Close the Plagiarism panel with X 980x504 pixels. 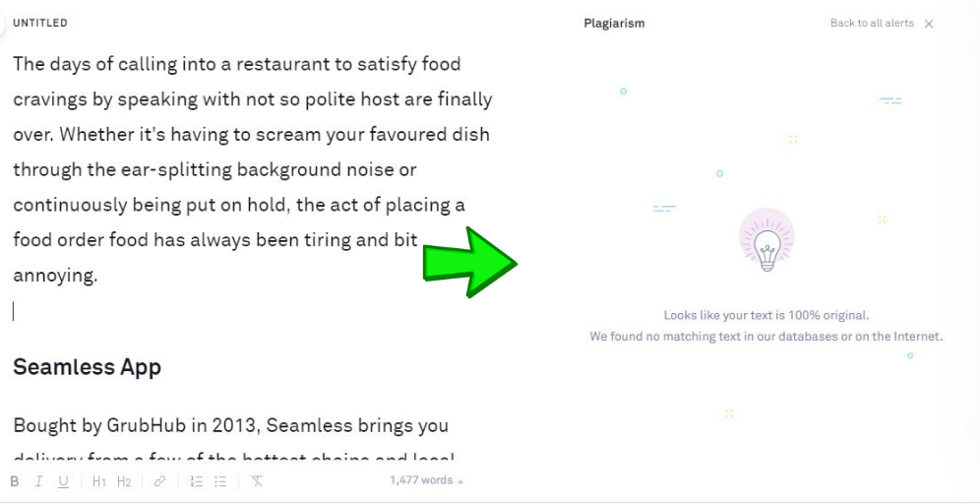[929, 24]
